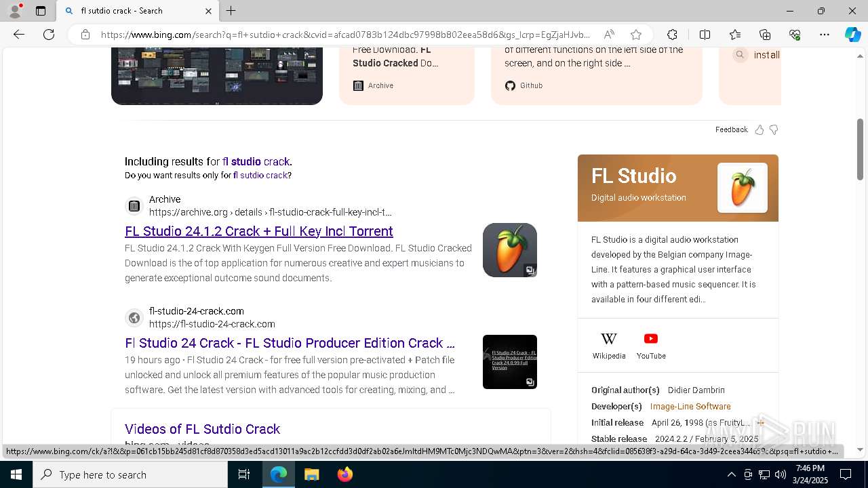The width and height of the screenshot is (868, 488).
Task: Click the browser Back arrow
Action: (19, 35)
